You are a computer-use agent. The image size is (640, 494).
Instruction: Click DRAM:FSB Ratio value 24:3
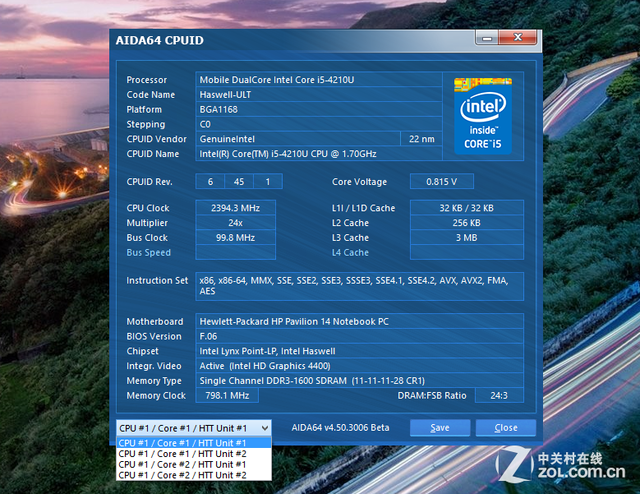click(499, 395)
